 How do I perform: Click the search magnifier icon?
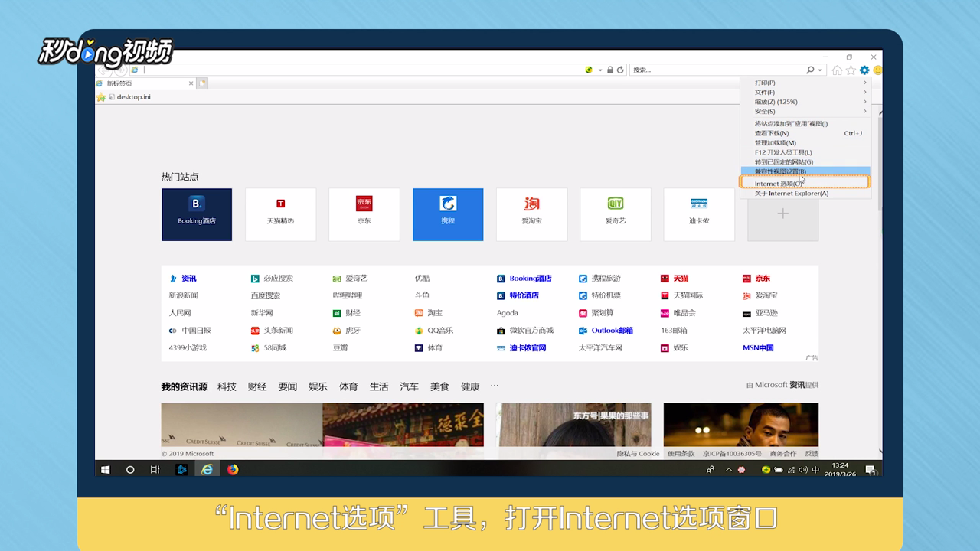[810, 70]
